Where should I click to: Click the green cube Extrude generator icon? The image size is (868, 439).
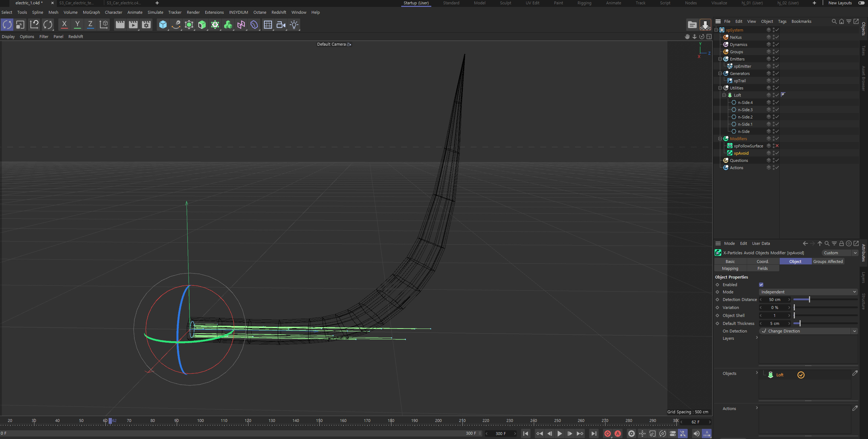(202, 25)
